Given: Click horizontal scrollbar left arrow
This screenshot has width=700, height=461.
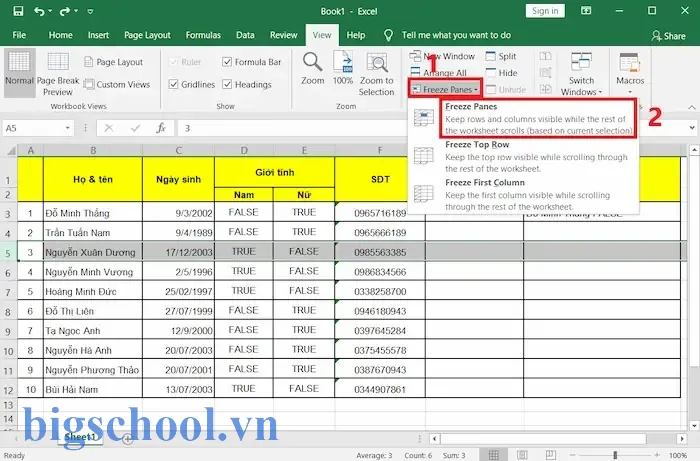Looking at the screenshot, I should point(435,439).
